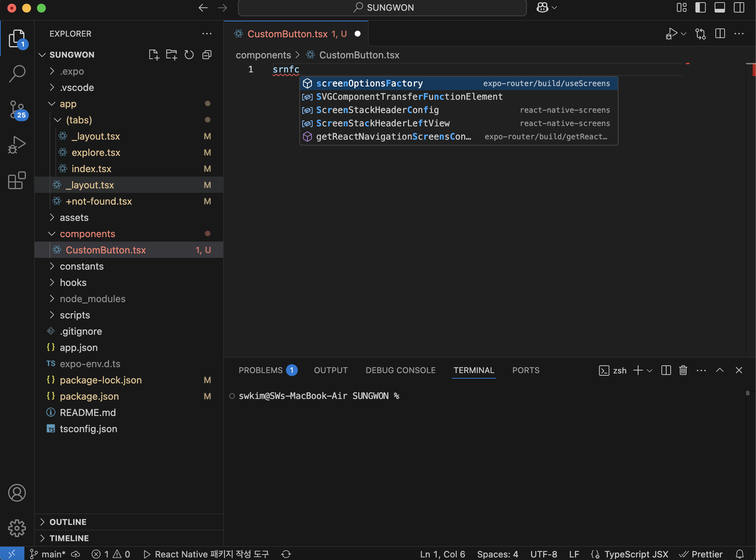Open Changes compare icon in editor toolbar
The image size is (756, 560).
[x=701, y=34]
